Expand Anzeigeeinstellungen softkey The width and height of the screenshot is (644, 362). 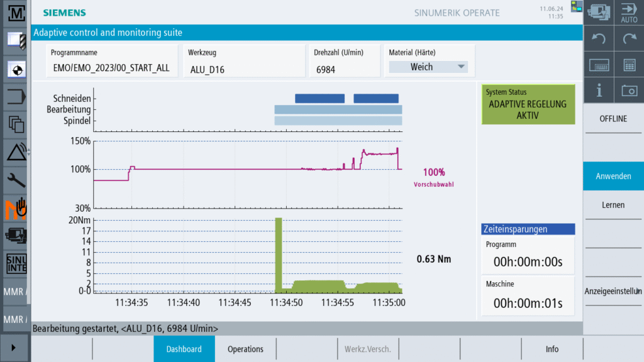coord(613,292)
